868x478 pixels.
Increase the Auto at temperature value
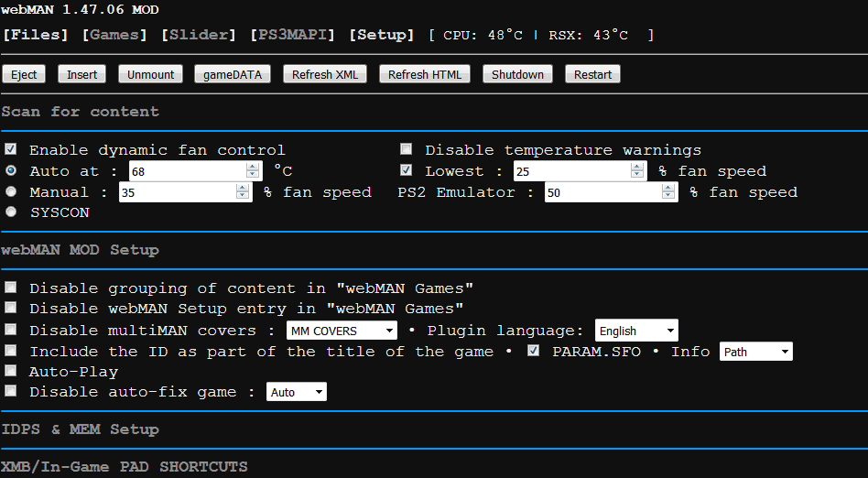[253, 167]
